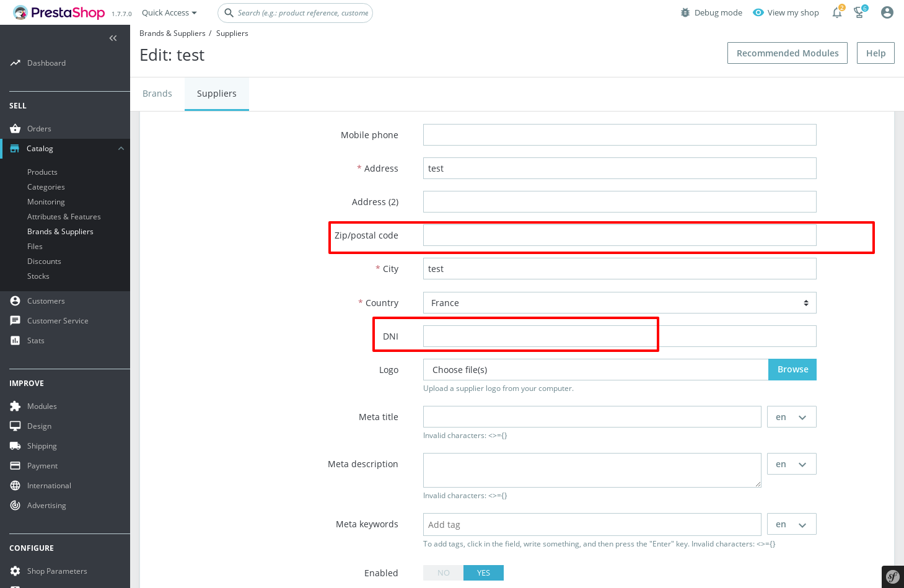Focus the Meta description textarea
Viewport: 904px width, 588px height.
pyautogui.click(x=592, y=470)
